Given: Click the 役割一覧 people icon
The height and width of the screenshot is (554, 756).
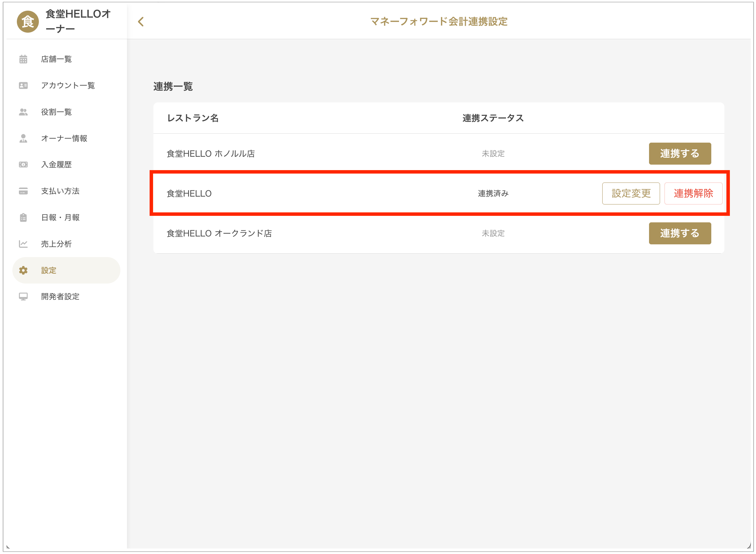Looking at the screenshot, I should click(x=23, y=112).
